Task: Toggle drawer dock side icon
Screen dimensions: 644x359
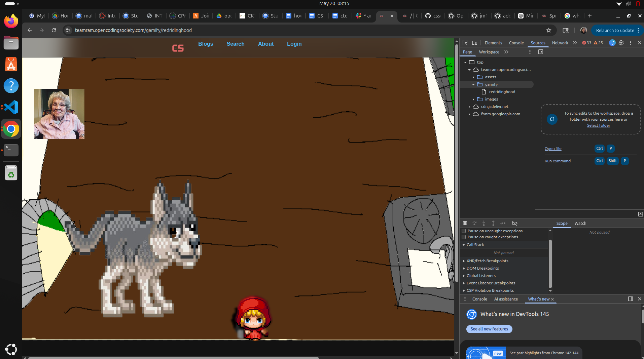Action: pos(631,299)
